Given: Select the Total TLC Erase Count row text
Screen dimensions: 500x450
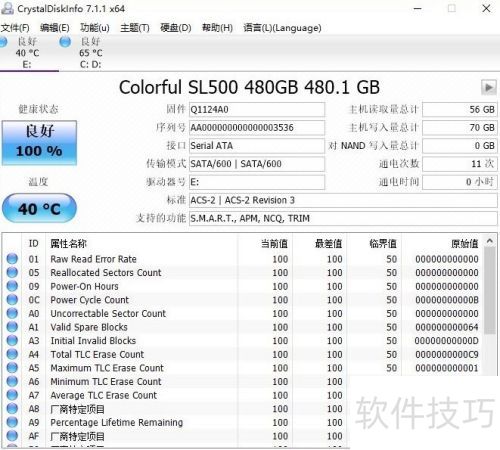Looking at the screenshot, I should (x=97, y=354).
